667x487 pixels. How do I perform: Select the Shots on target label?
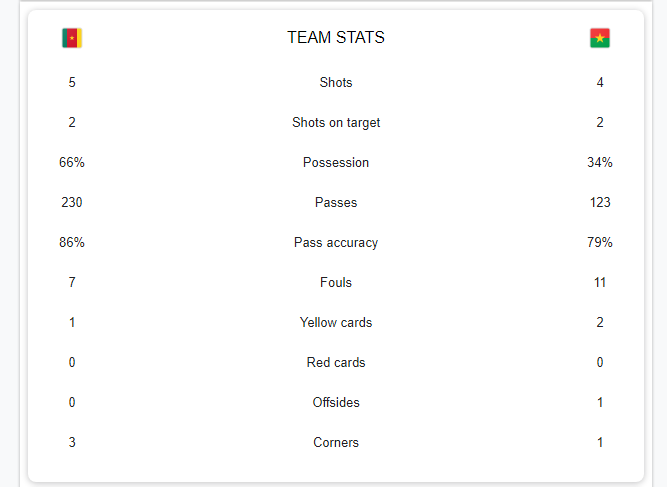click(336, 122)
